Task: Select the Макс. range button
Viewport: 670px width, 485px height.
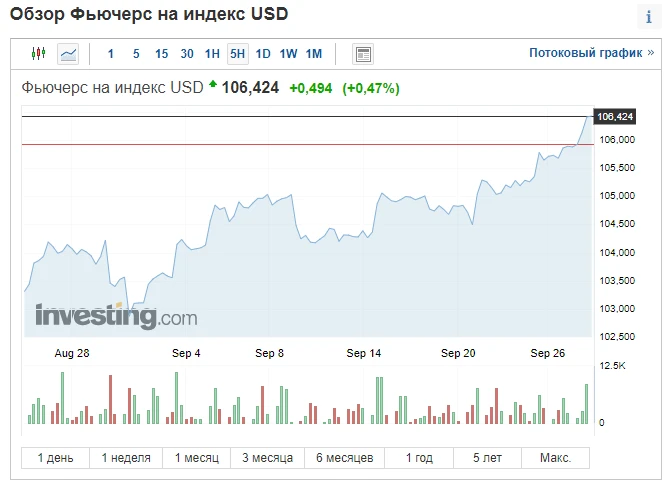Action: pos(555,458)
